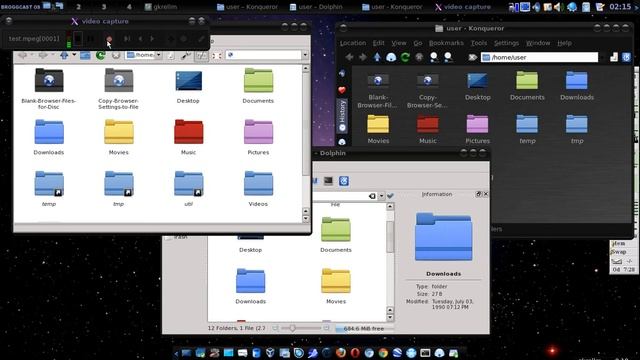Open the heart Bookmarks sidebar tab in Konqueror
The height and width of the screenshot is (360, 640).
[x=342, y=90]
